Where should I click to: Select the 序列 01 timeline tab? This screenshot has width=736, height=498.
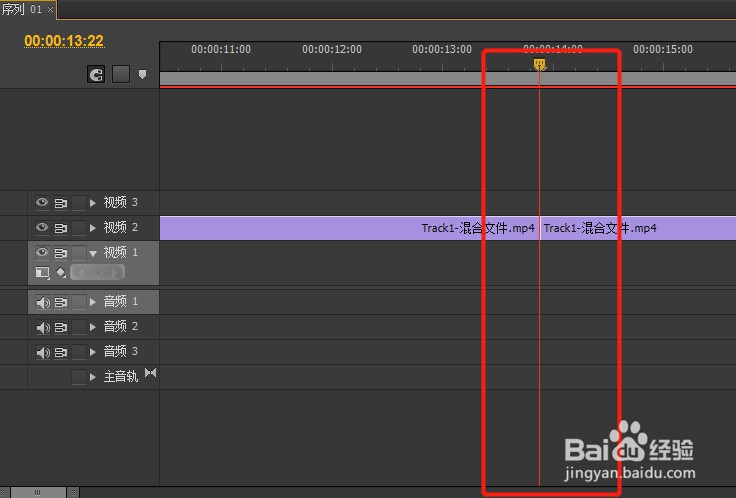[x=22, y=9]
